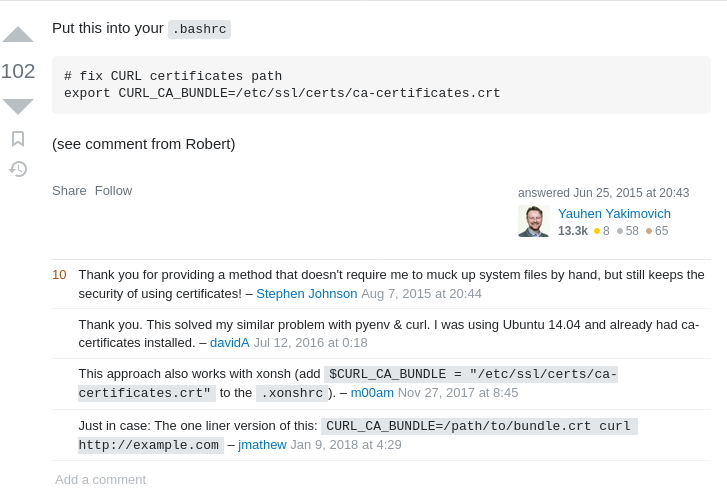Follow this answer
This screenshot has width=727, height=504.
pyautogui.click(x=113, y=191)
